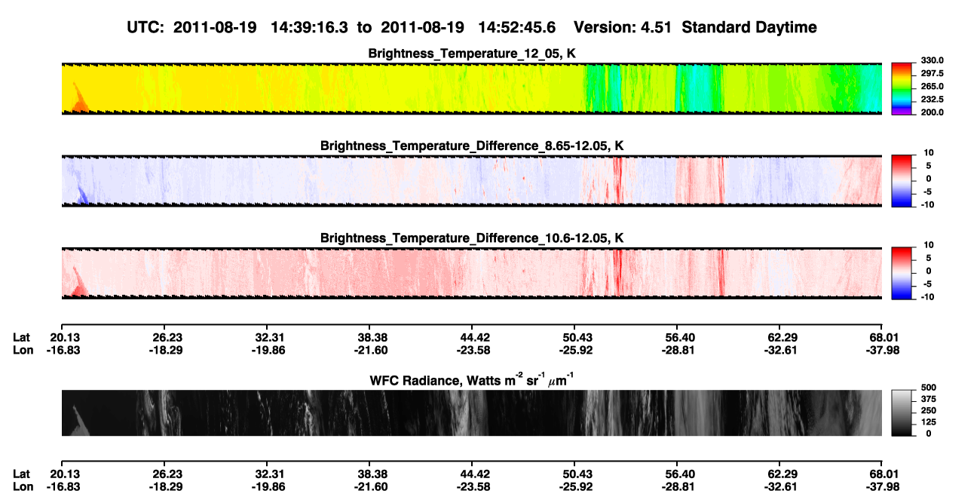Click latitude 50.43 on the axis above WFC Radiance title
The image size is (980, 503).
574,338
